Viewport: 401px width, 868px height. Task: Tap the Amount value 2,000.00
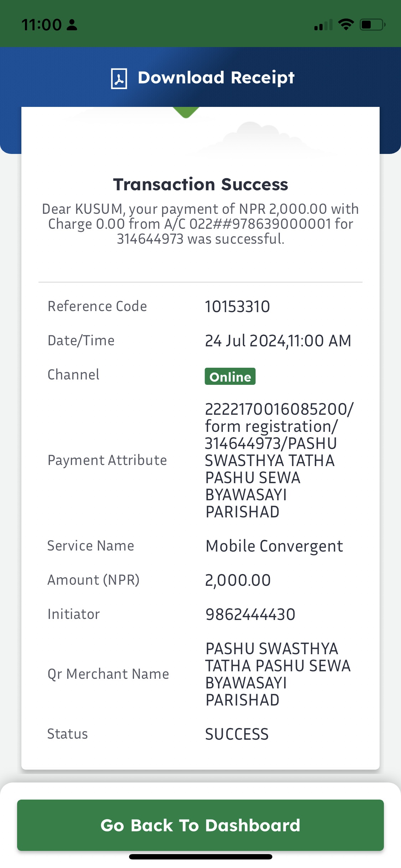[x=238, y=580]
